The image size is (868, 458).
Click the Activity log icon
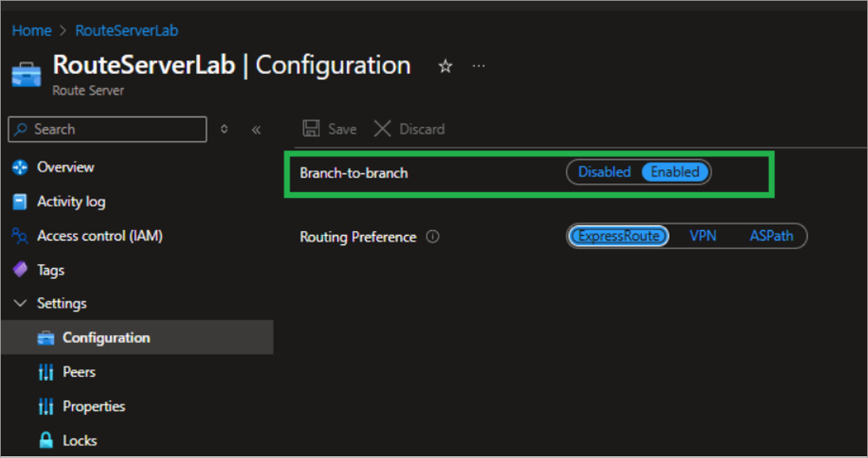[21, 202]
